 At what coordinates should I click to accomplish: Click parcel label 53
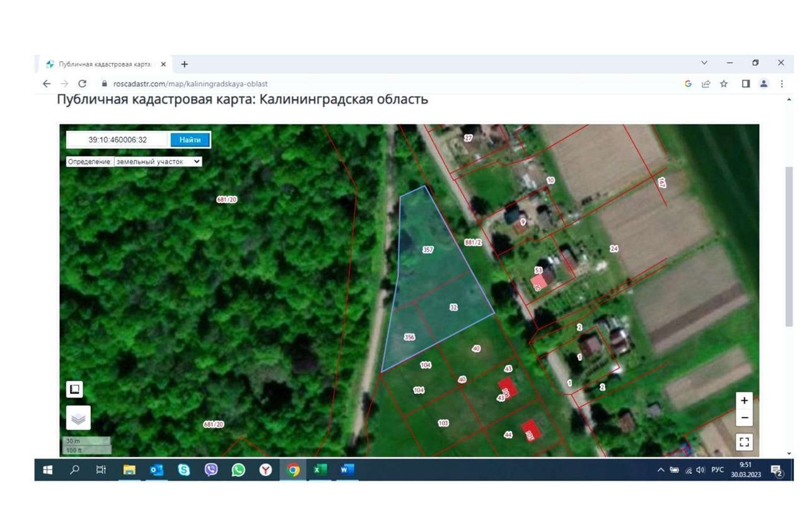click(x=538, y=270)
